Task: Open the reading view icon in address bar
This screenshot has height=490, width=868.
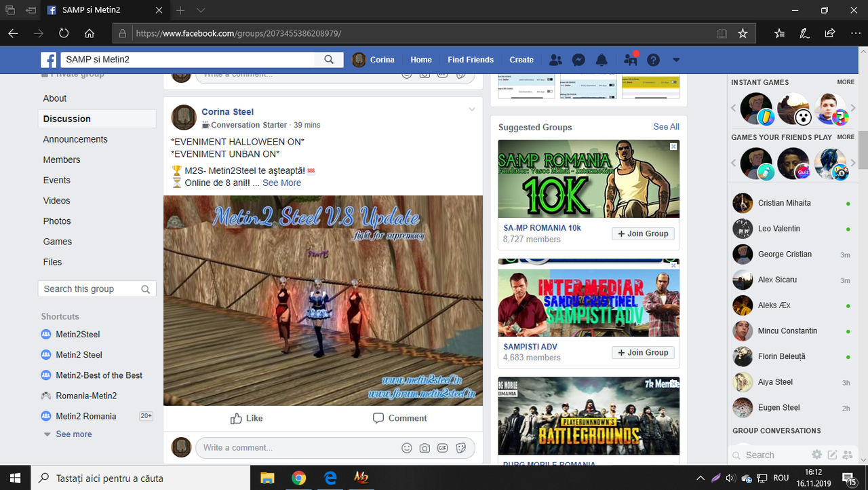Action: click(x=722, y=33)
